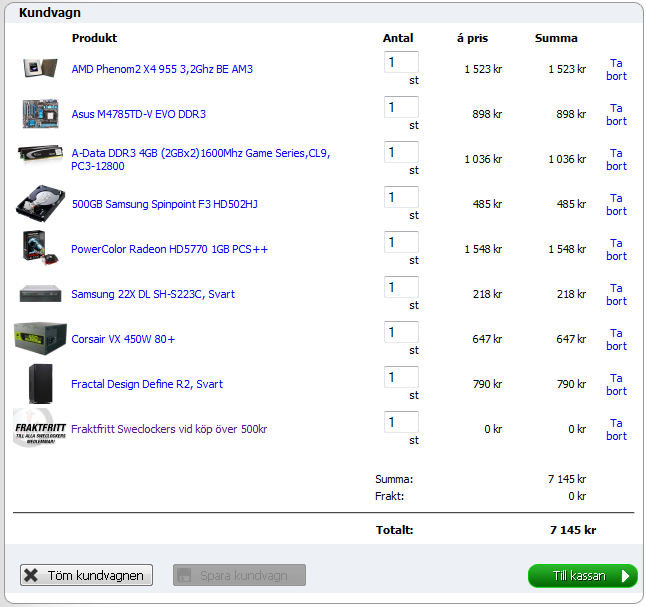Click the A-Data RAM memory thumbnail
This screenshot has height=607, width=646.
tap(40, 153)
